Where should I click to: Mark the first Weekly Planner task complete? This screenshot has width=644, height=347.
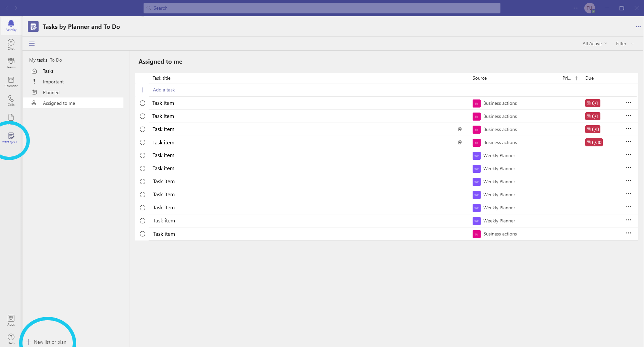[143, 155]
